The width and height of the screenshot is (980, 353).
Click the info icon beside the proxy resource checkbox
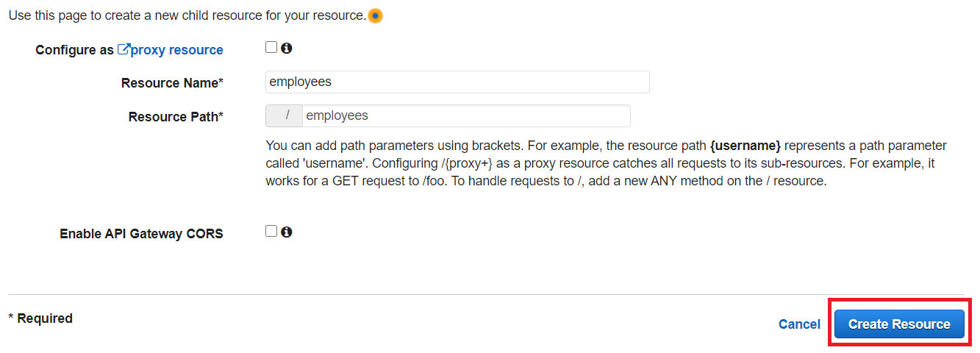coord(287,48)
